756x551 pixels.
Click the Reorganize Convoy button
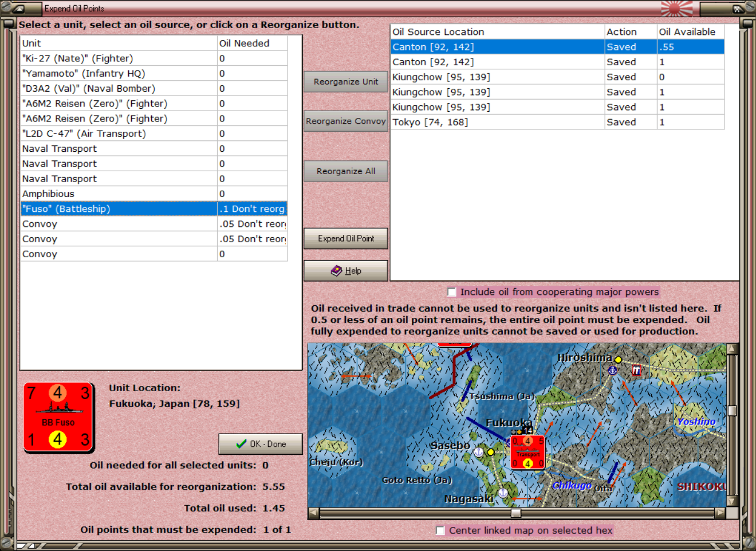(346, 121)
